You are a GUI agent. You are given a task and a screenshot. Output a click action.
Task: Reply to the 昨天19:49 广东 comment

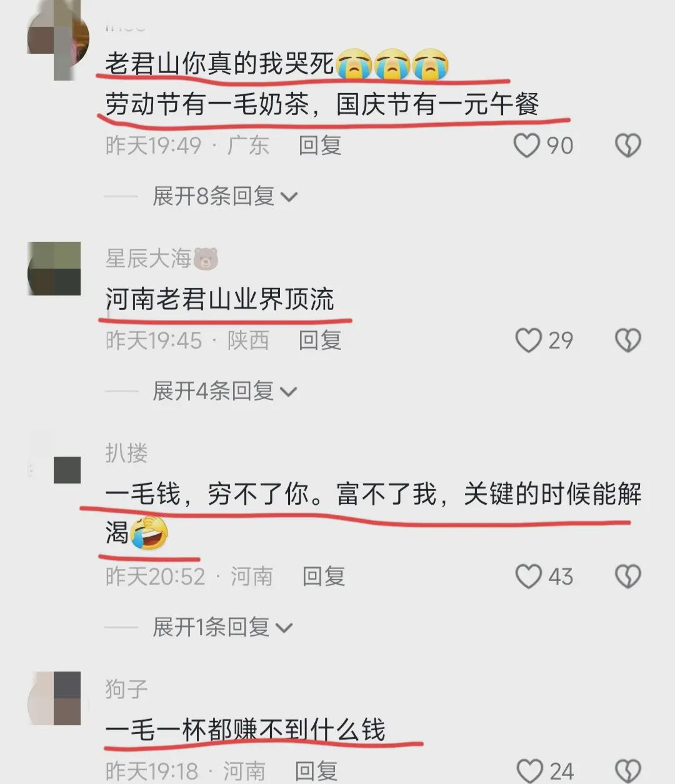click(x=320, y=146)
